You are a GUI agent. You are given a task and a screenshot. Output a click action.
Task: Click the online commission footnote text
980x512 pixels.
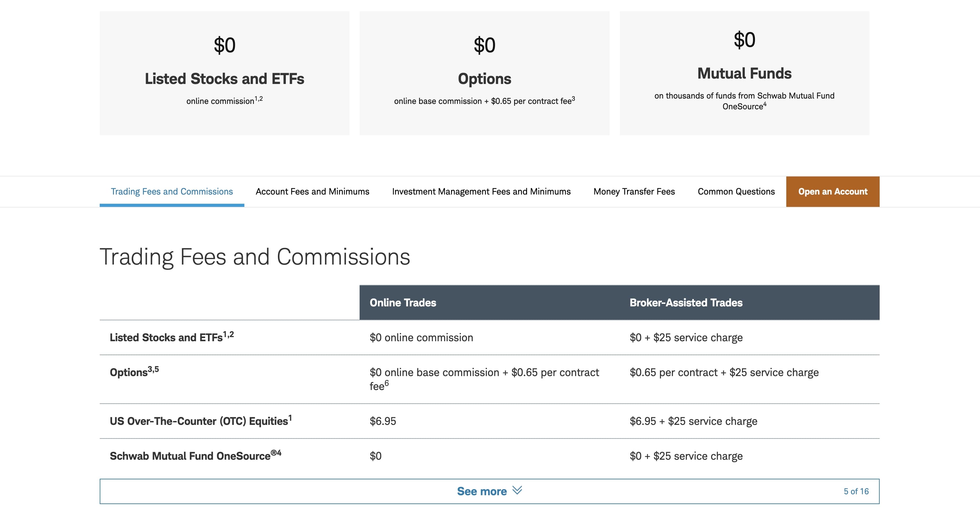click(224, 100)
